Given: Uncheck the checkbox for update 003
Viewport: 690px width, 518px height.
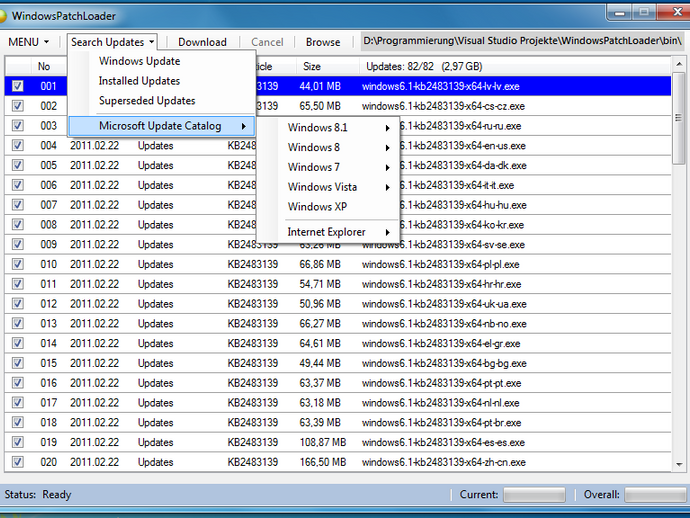Looking at the screenshot, I should point(18,126).
